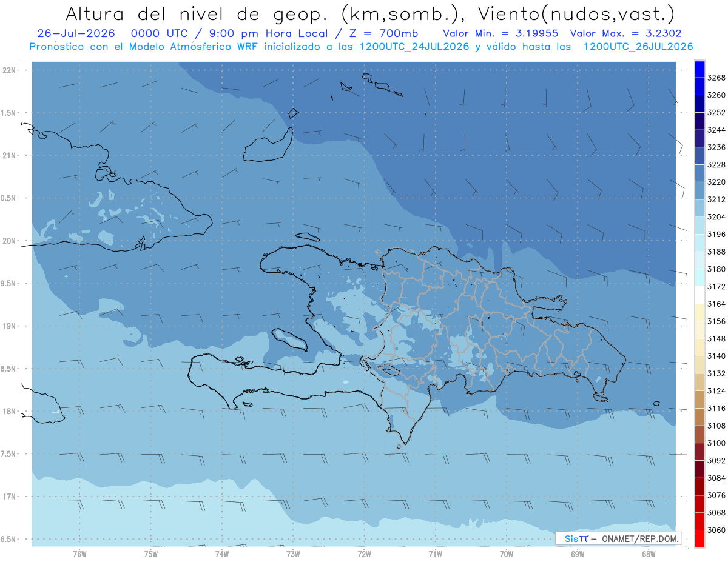Click the '75W' longitude axis label
This screenshot has width=728, height=562.
pos(151,554)
